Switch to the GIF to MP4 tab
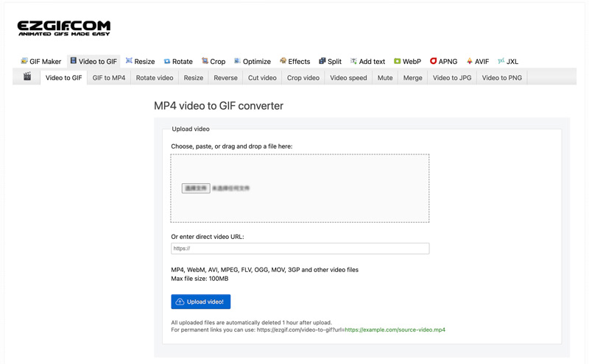Screen dimensions: 589x364 [x=108, y=78]
